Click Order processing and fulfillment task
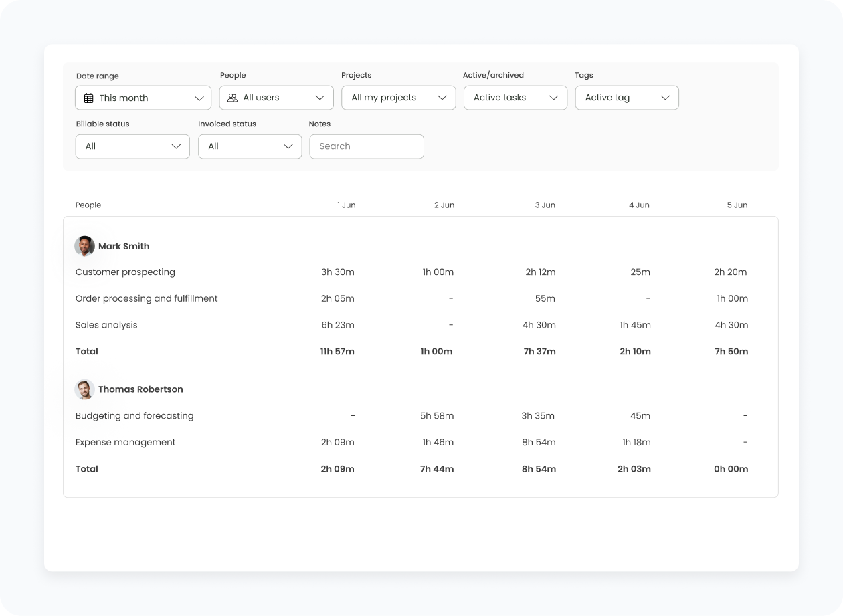Screen dimensions: 843x616 147,299
